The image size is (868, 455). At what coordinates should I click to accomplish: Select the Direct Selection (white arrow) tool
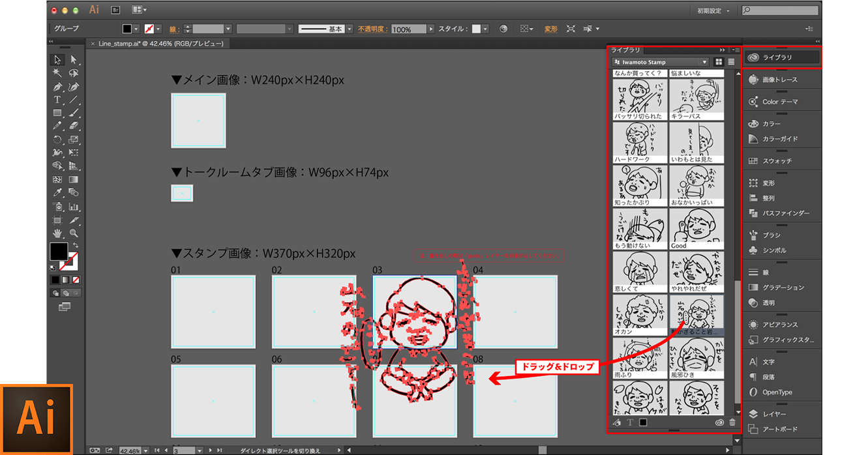74,60
